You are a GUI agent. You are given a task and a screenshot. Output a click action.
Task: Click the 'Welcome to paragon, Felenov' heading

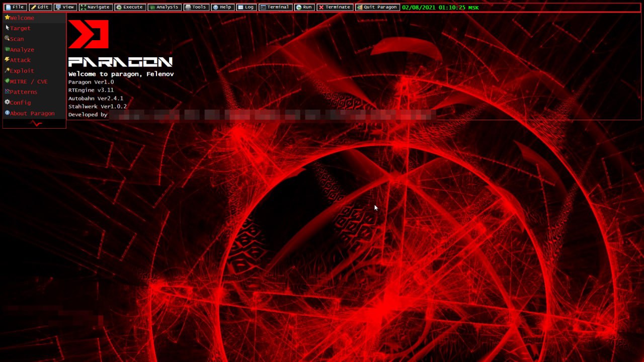point(121,74)
